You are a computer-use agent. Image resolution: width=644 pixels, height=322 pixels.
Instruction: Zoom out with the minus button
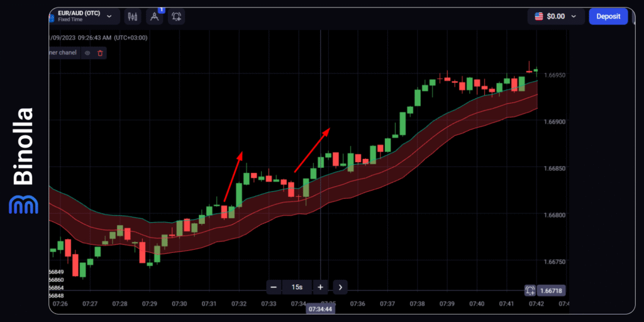[274, 287]
